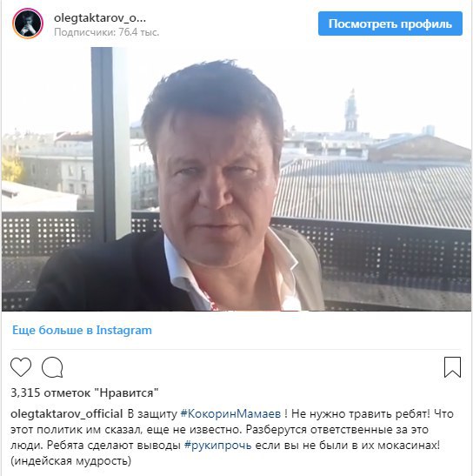Click the 'В защиту' words in the caption

(152, 413)
